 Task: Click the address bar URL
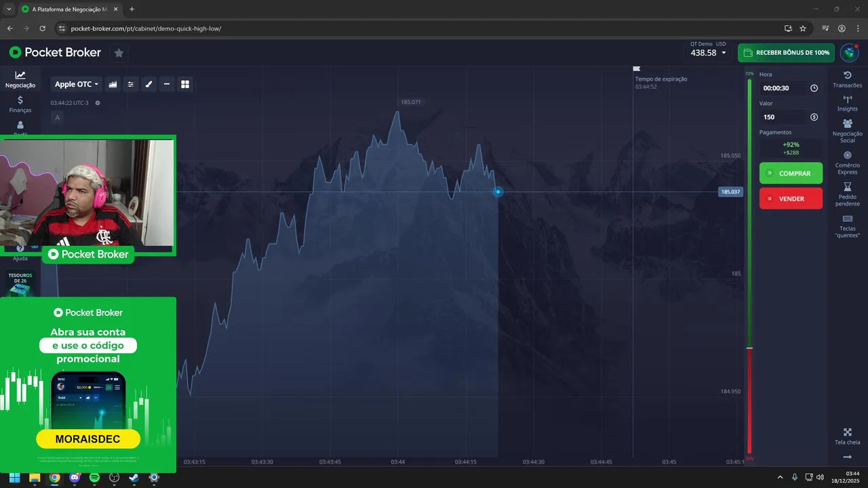(x=146, y=28)
